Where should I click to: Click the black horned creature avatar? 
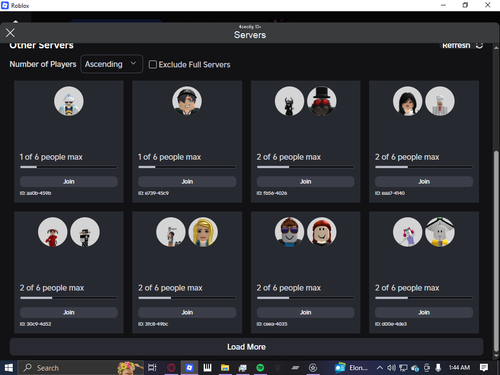(289, 101)
